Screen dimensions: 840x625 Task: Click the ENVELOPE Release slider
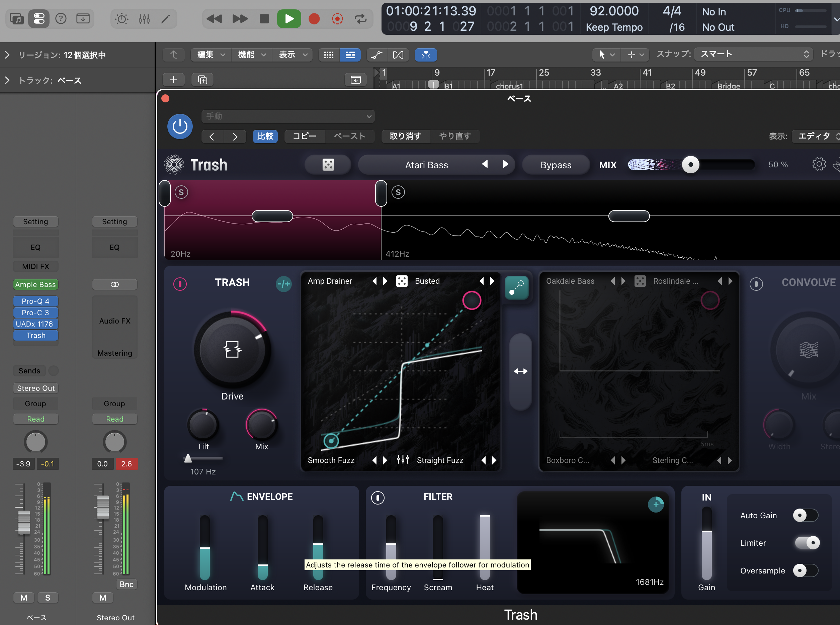coord(318,547)
